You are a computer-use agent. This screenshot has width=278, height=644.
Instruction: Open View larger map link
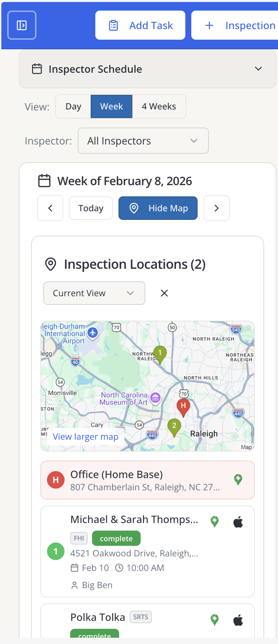(85, 437)
